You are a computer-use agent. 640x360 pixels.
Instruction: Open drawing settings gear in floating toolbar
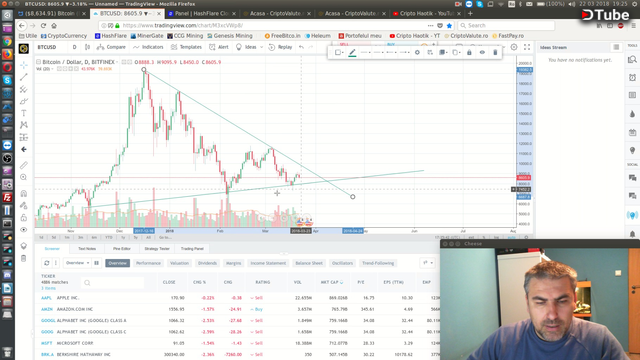click(x=417, y=53)
